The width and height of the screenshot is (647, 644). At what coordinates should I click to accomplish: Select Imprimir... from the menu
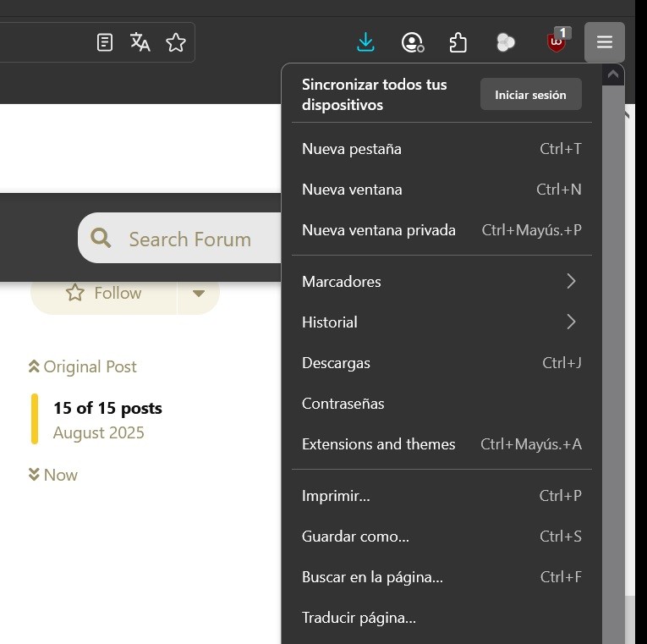(441, 496)
